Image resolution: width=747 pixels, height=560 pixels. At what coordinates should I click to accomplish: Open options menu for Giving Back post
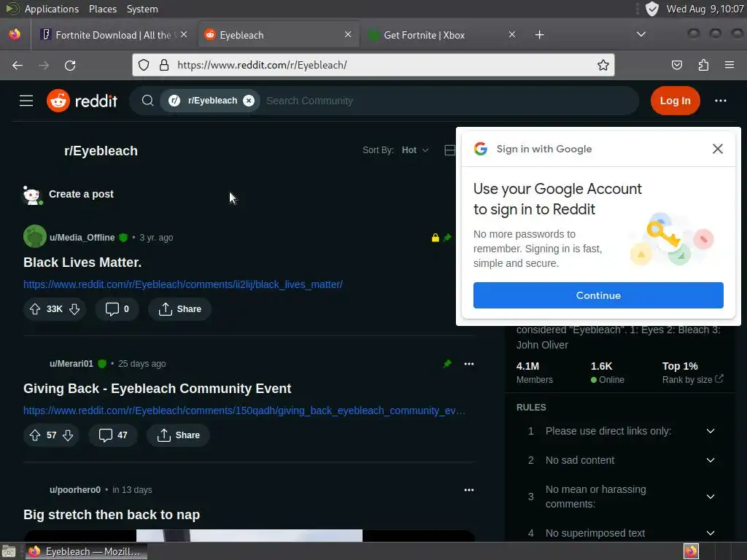[x=469, y=364]
